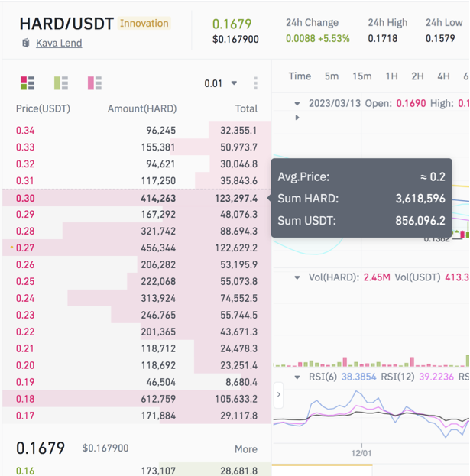Click the 0.21 ask price row

click(x=137, y=348)
